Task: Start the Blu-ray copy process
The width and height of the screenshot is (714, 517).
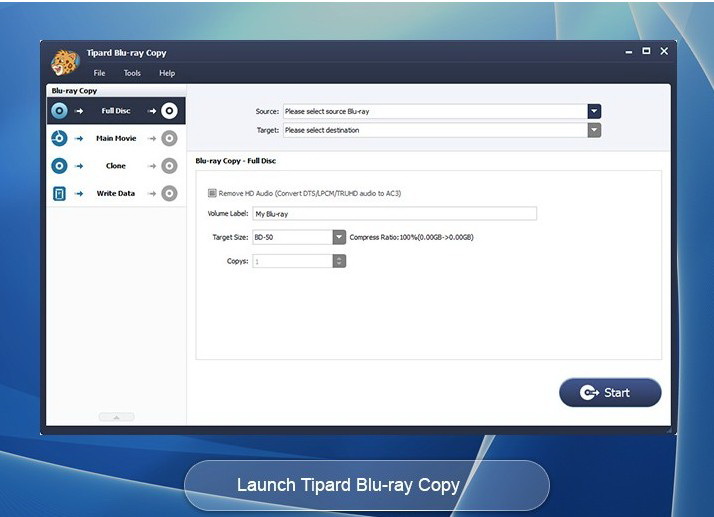Action: coord(610,393)
